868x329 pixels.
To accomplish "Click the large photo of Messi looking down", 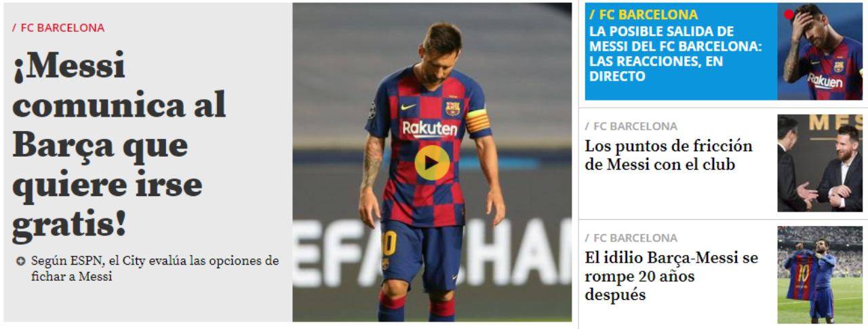I will 432,162.
